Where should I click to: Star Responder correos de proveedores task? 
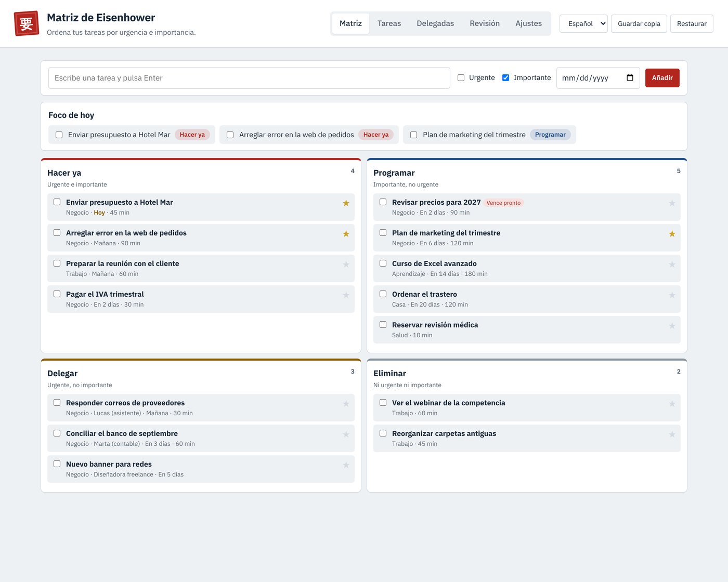[x=346, y=404]
